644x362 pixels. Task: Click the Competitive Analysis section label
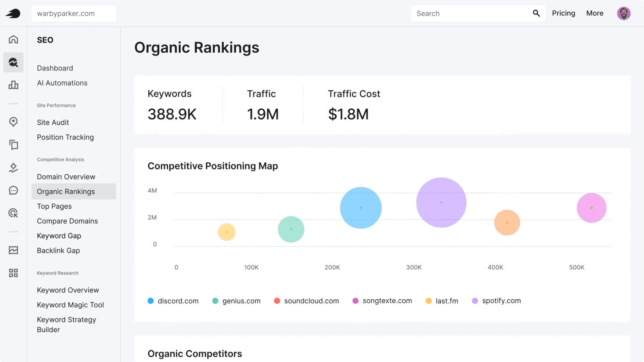coord(60,159)
